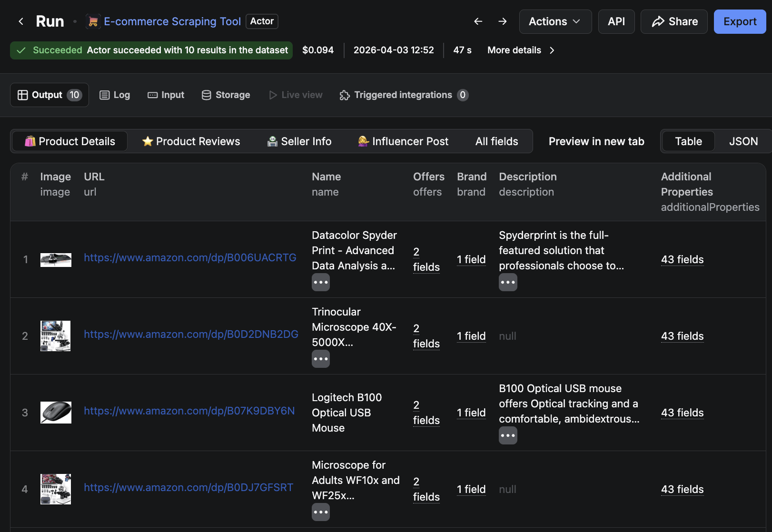Expand More details chevron
This screenshot has height=532, width=772.
(x=552, y=50)
